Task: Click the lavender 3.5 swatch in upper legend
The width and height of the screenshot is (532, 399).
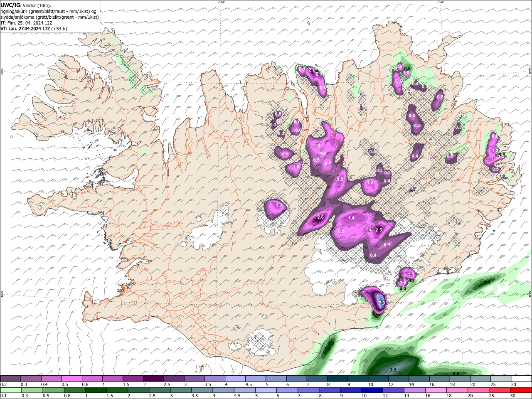Action: tap(214, 379)
